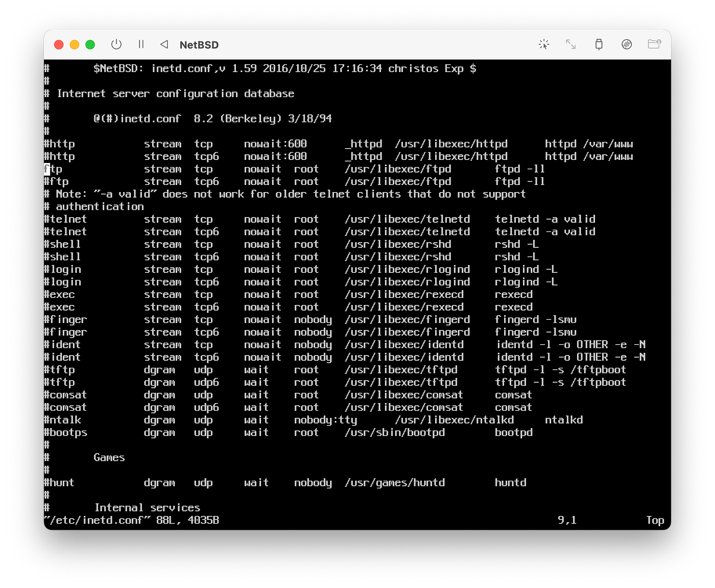This screenshot has height=588, width=715.
Task: Click the resize display arrows icon
Action: pos(570,44)
